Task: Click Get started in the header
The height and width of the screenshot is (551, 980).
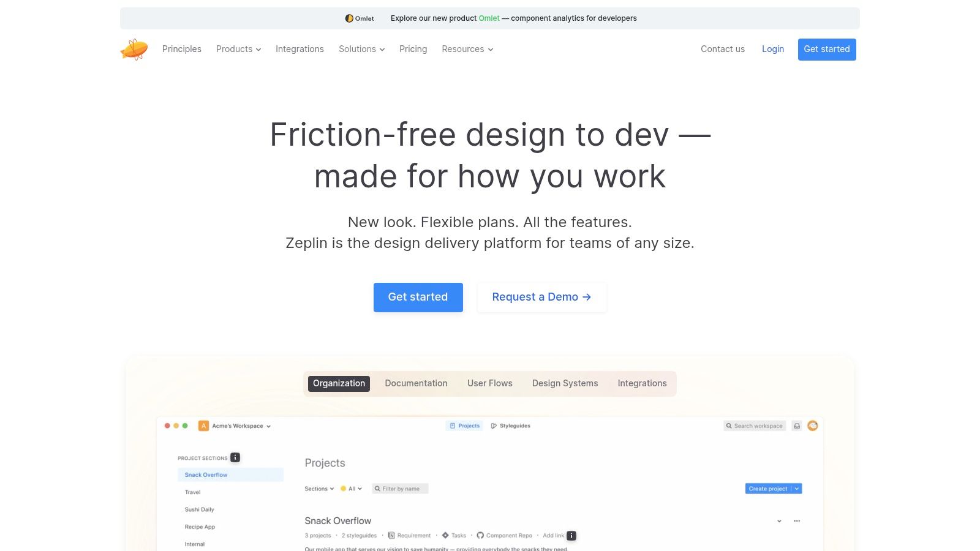Action: [827, 50]
